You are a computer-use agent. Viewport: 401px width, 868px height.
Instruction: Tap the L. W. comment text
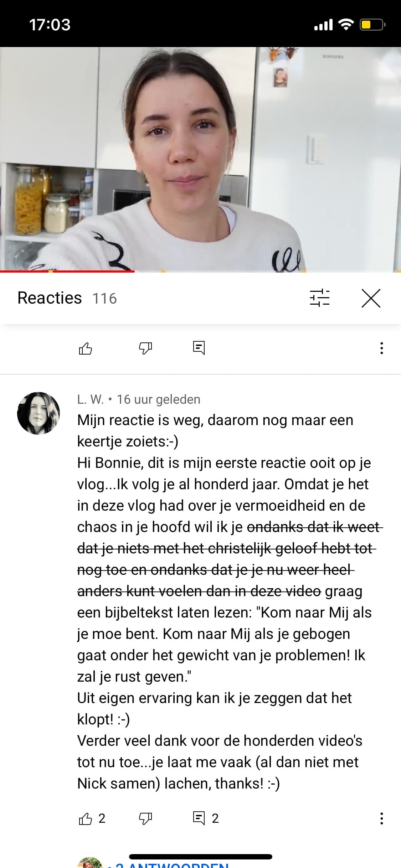tap(225, 602)
